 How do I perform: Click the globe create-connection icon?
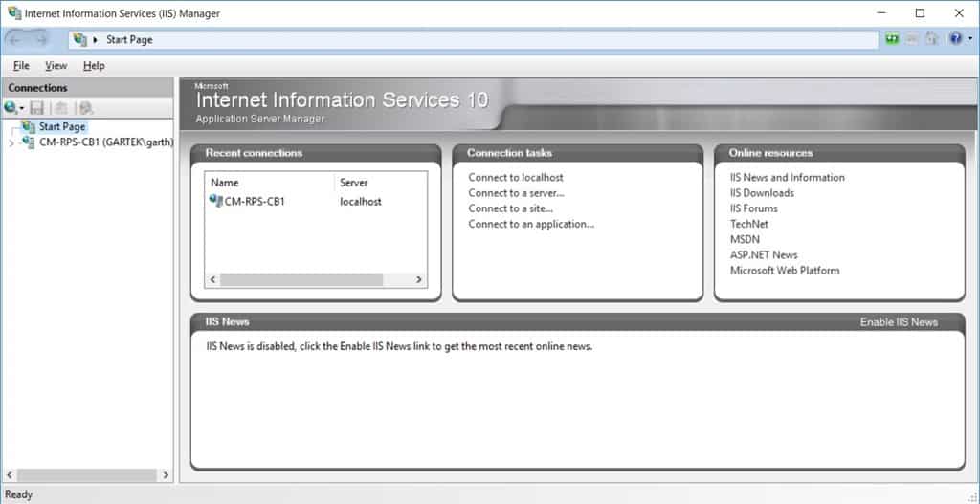[10, 108]
